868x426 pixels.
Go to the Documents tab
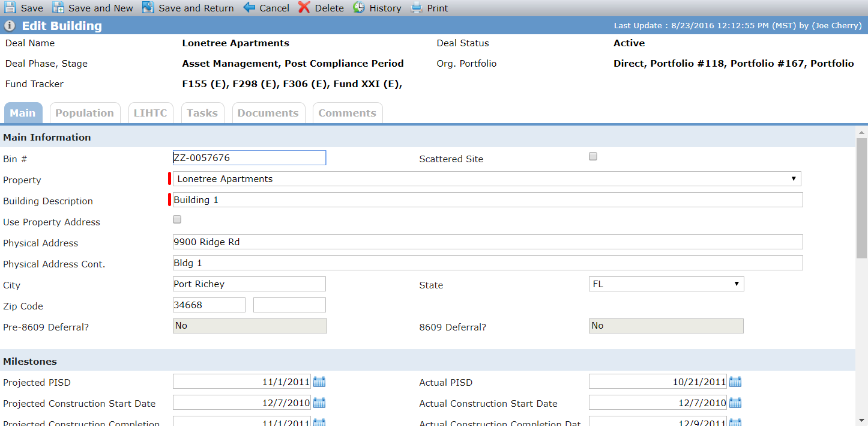click(x=268, y=113)
